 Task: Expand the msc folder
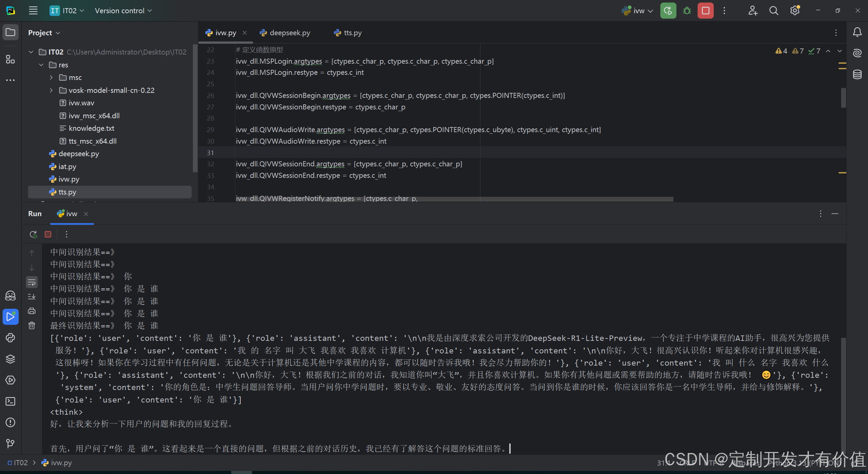pyautogui.click(x=51, y=78)
